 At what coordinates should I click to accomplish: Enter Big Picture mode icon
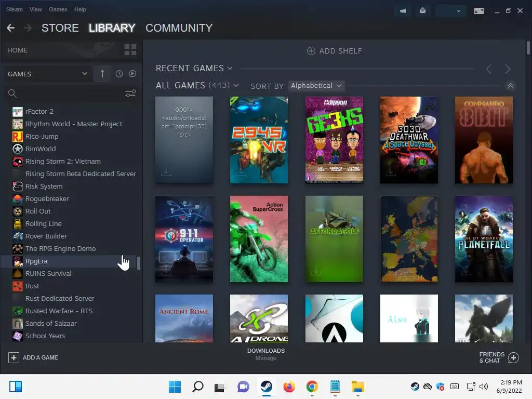click(478, 11)
